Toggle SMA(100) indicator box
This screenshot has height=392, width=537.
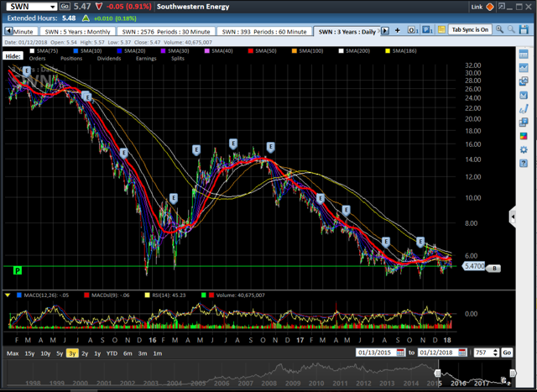click(x=295, y=50)
